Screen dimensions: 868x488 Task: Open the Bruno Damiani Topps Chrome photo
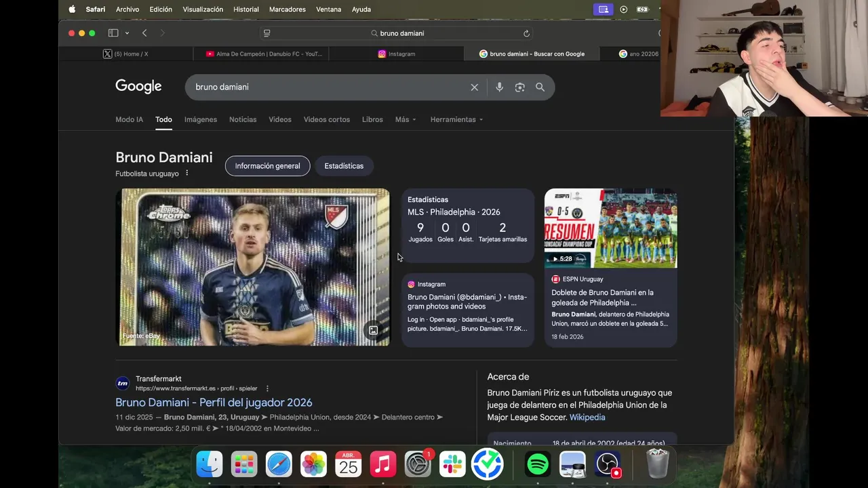(254, 267)
